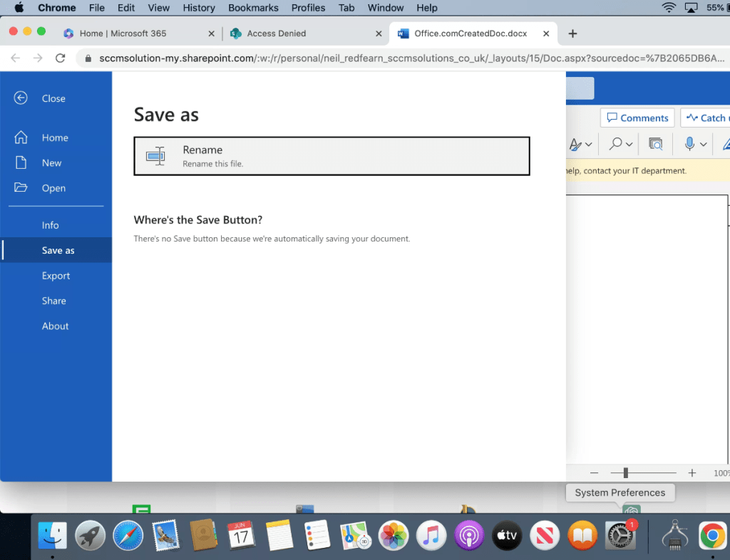Click the zoom in plus button

coord(692,473)
